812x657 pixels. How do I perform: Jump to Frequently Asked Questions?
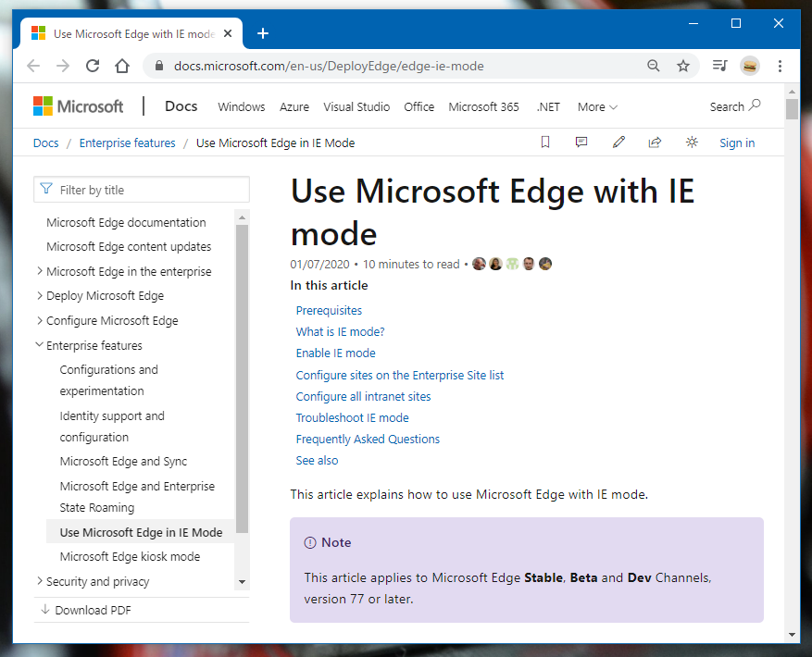pos(368,439)
